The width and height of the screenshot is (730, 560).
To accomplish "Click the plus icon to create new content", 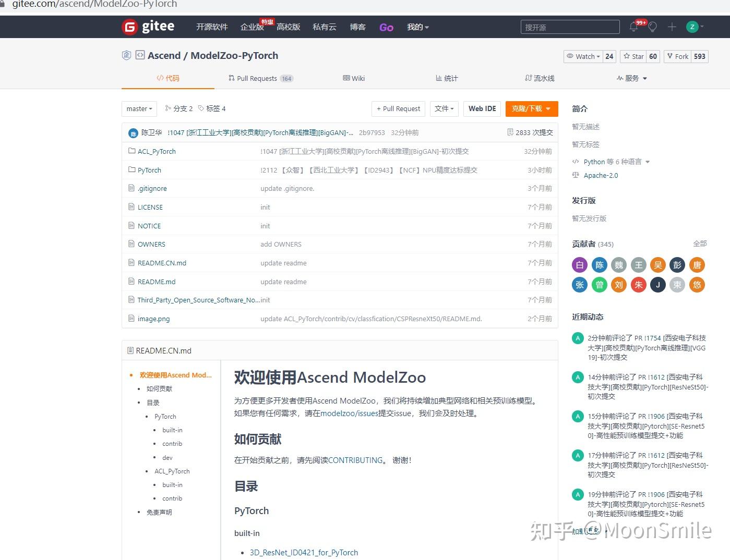I will click(x=672, y=27).
